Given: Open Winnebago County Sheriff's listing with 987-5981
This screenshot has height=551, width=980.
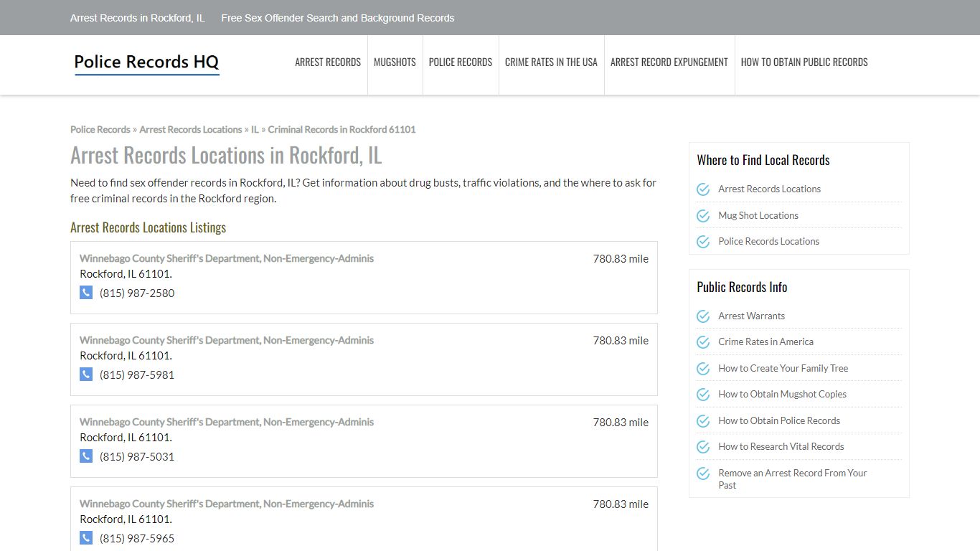Looking at the screenshot, I should [x=227, y=340].
